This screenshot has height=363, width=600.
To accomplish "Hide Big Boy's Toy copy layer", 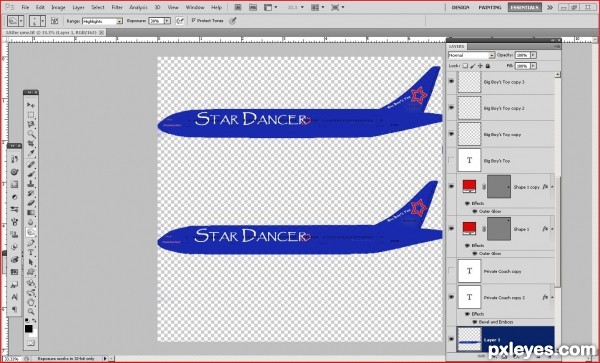I will [x=452, y=134].
